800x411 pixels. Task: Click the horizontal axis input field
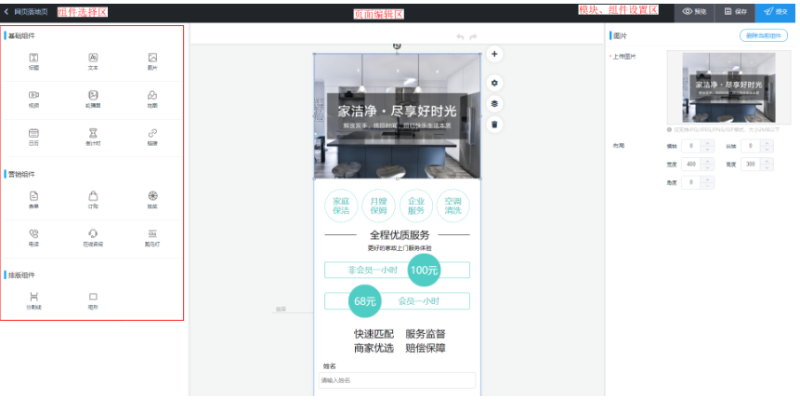point(692,146)
